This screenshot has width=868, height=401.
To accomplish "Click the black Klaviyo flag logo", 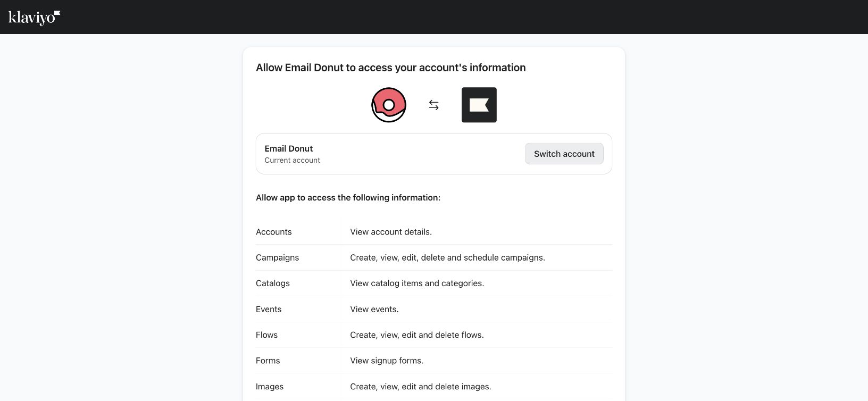I will click(479, 105).
